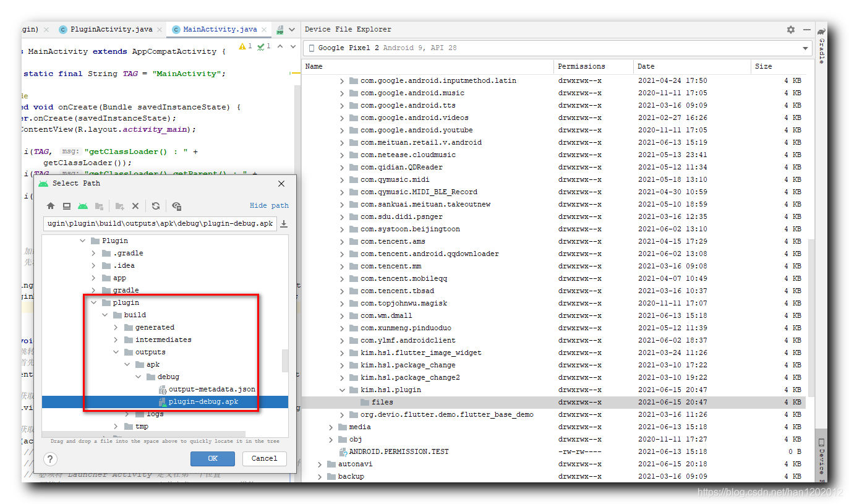Screen dimensions: 849x504
Task: Select the backup folder row
Action: [554, 476]
